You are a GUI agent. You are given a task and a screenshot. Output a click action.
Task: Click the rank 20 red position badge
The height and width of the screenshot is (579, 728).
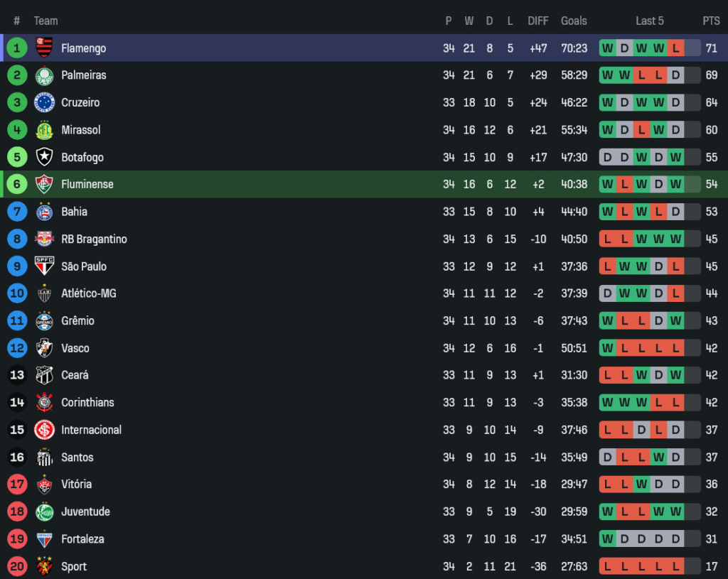(17, 566)
